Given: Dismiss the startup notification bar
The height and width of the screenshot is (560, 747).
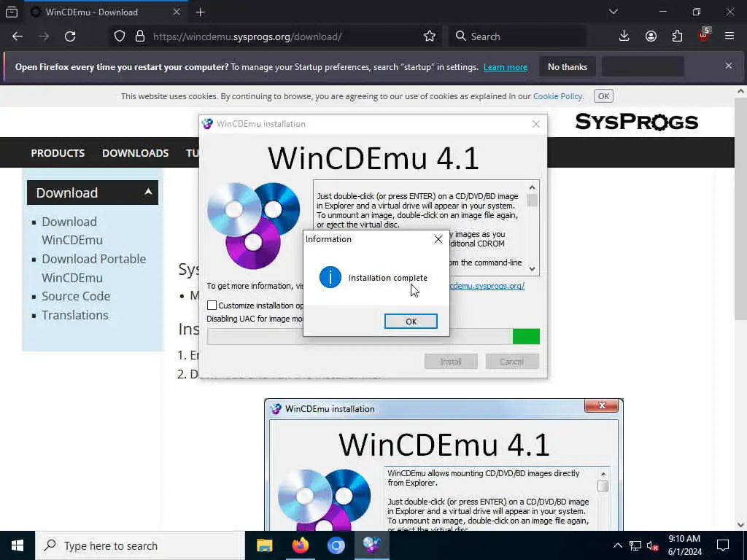Looking at the screenshot, I should [x=729, y=66].
